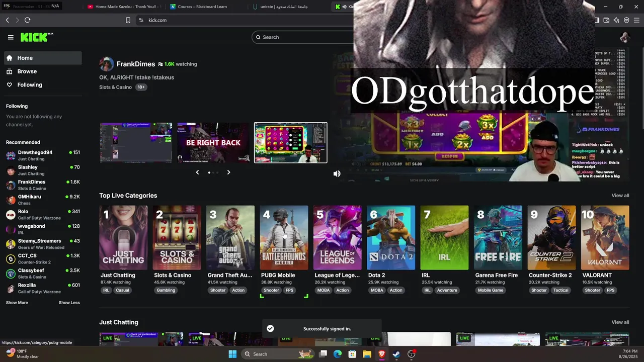Open Garena Free Fire category card

[x=498, y=238]
